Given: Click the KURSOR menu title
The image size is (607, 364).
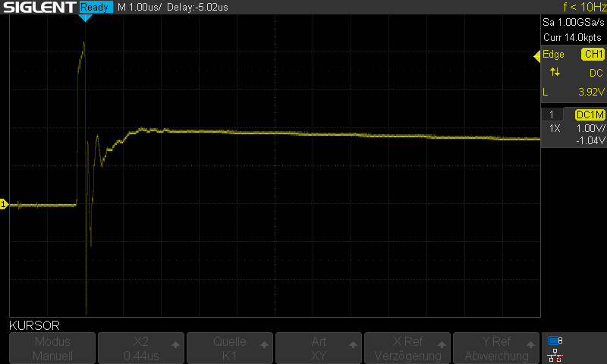Looking at the screenshot, I should [34, 325].
